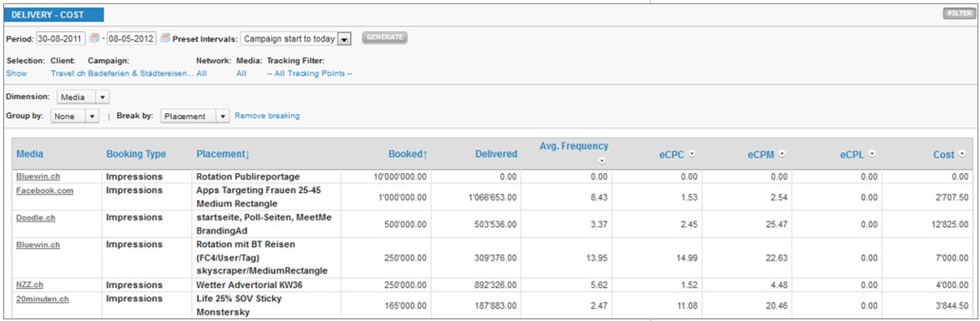Sort by the Placement column header
Screen dimensions: 980x321
click(223, 154)
